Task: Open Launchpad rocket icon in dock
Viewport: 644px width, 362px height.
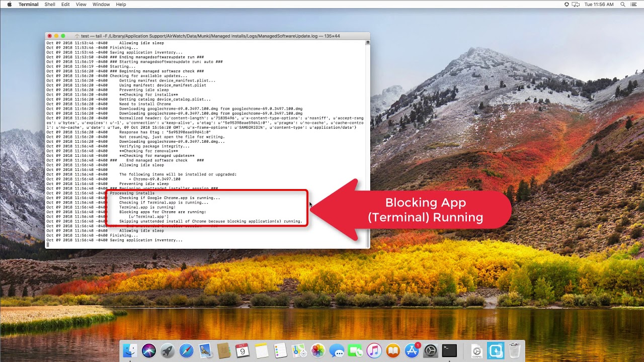Action: (x=168, y=350)
